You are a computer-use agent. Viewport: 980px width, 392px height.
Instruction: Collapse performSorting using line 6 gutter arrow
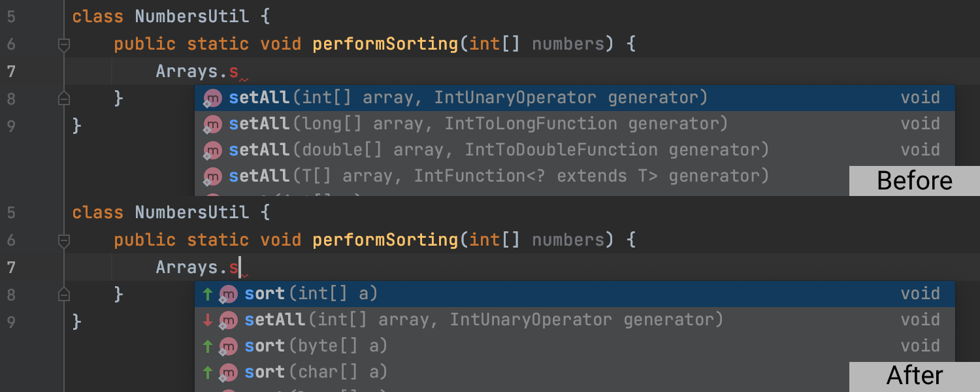(63, 44)
